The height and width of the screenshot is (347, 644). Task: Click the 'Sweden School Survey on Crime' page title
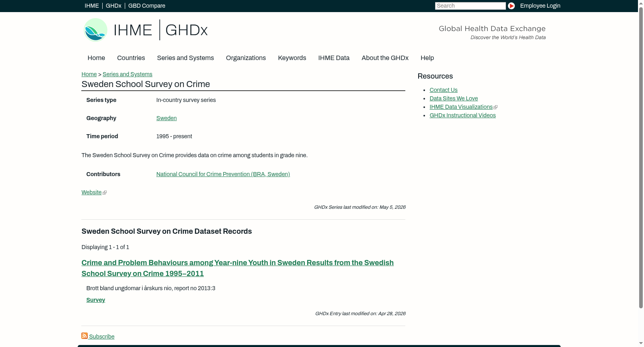tap(146, 84)
